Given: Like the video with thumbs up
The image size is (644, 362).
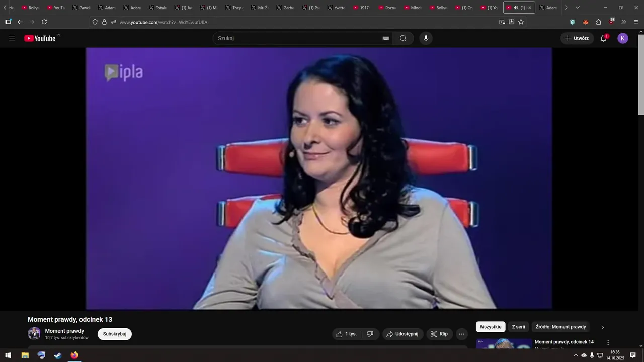Looking at the screenshot, I should pyautogui.click(x=347, y=334).
